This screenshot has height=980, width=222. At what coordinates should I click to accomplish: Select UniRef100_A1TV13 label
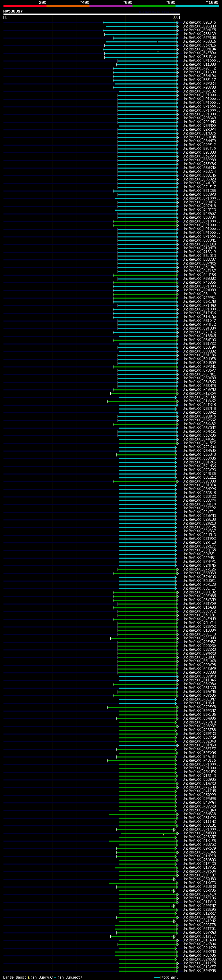click(x=199, y=902)
